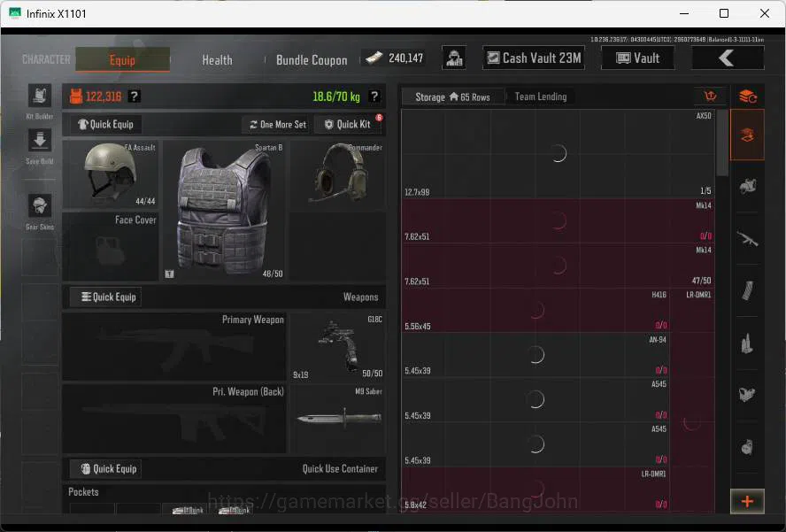Click the Save Build download icon
The image size is (786, 532).
[x=40, y=141]
